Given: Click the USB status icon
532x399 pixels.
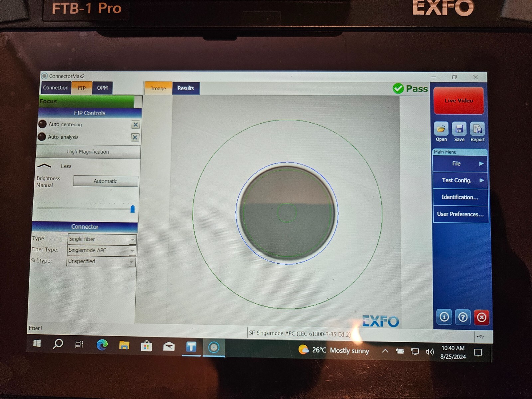Looking at the screenshot, I should pyautogui.click(x=480, y=337).
